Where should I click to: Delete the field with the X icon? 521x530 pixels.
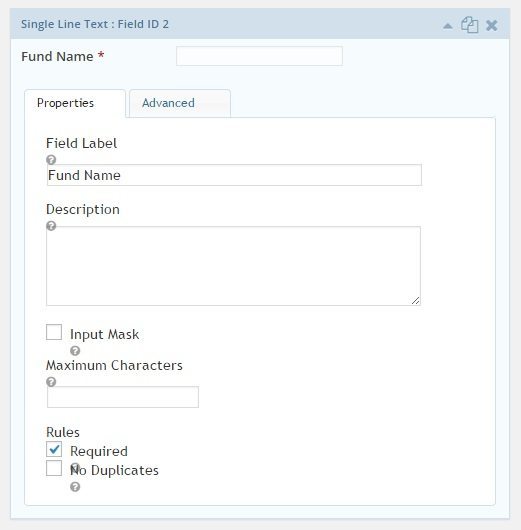tap(492, 25)
